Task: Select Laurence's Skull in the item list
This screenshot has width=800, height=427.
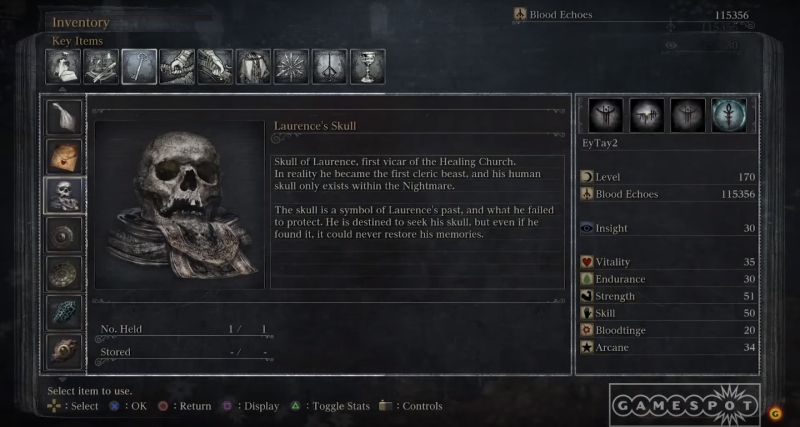Action: 64,195
